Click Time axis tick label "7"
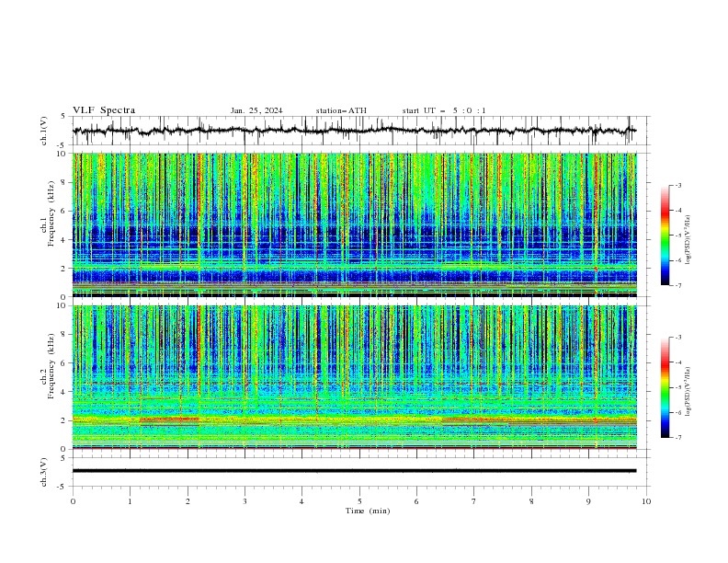Image resolution: width=728 pixels, height=563 pixels. 474,501
